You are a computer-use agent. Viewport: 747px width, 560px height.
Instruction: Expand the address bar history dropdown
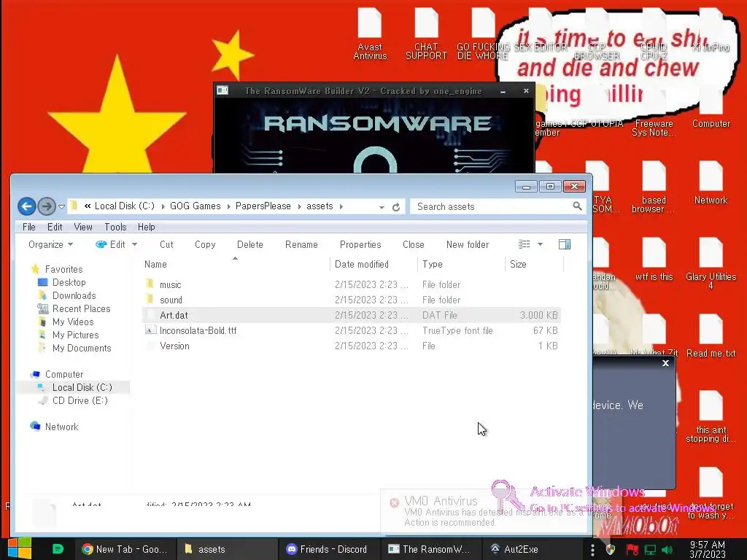click(382, 207)
